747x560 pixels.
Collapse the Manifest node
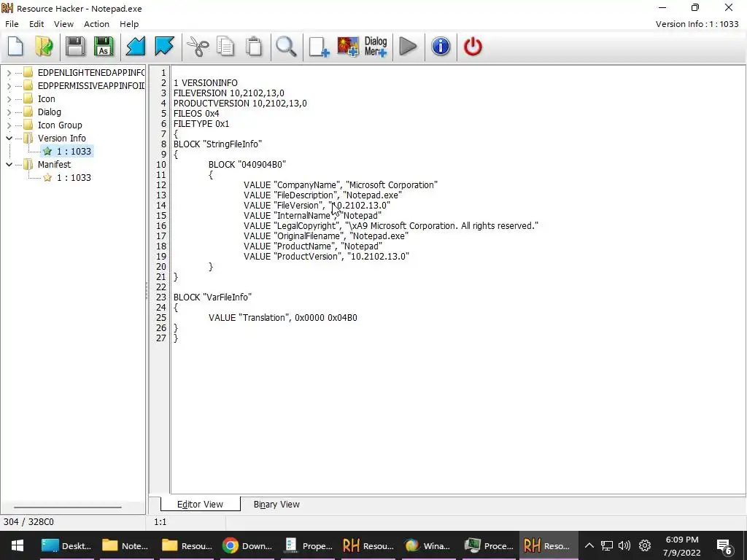(x=9, y=164)
